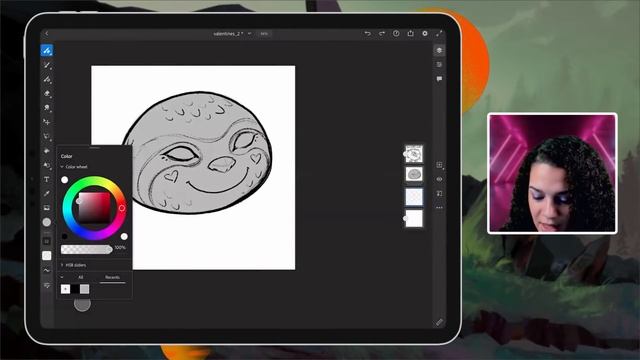
Task: Open the Help icon in top bar
Action: [x=396, y=33]
